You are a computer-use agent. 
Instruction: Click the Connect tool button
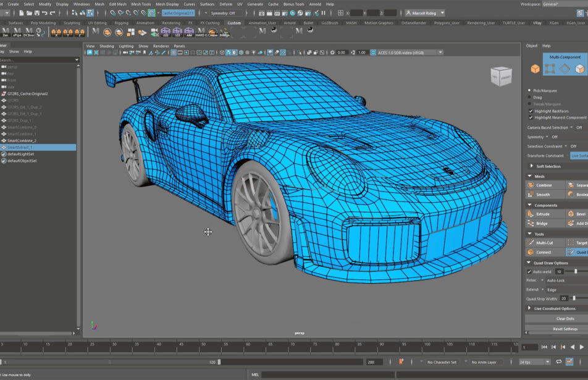coord(545,252)
